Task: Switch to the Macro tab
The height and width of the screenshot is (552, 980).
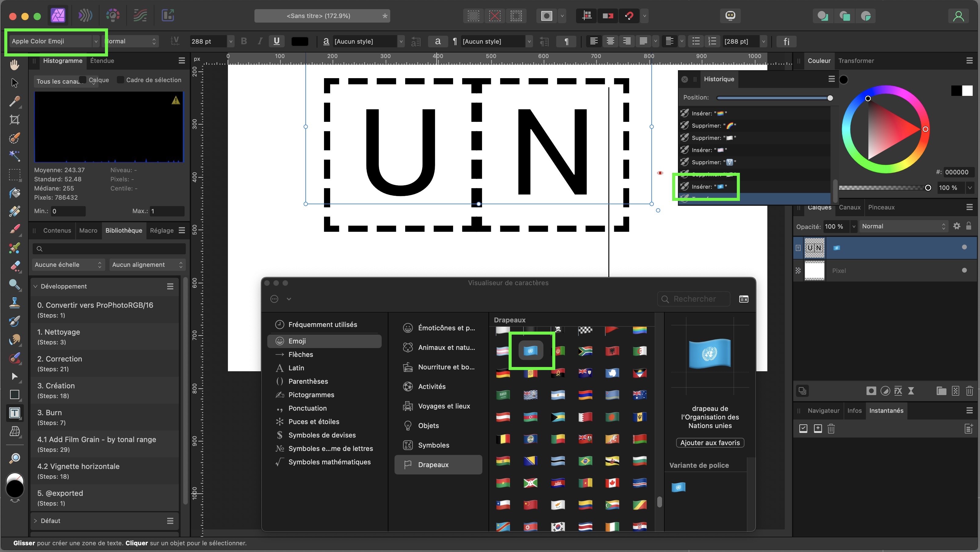Action: tap(88, 230)
